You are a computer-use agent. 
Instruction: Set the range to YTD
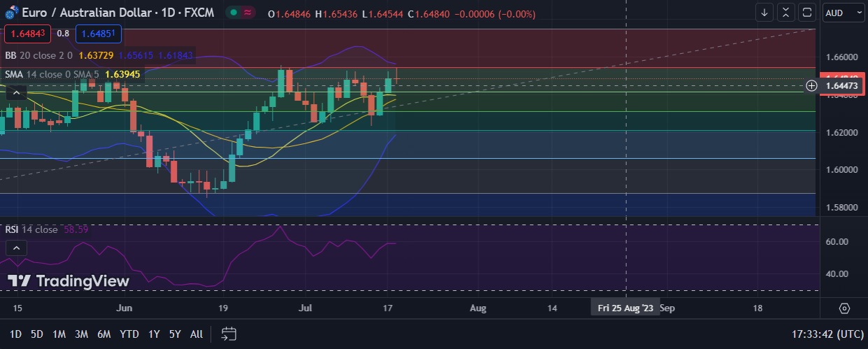point(129,334)
